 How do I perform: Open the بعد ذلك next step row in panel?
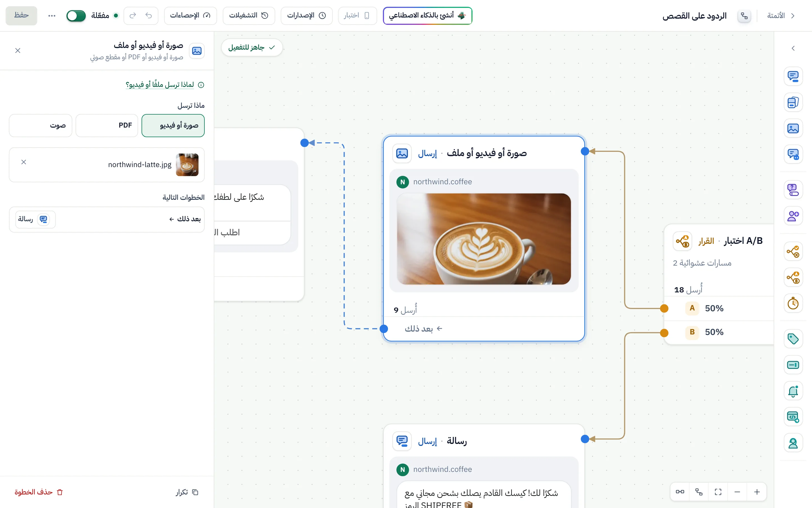[x=107, y=219]
